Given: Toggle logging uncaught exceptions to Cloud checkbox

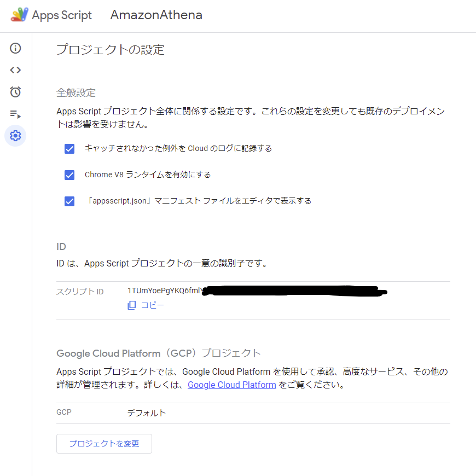Looking at the screenshot, I should click(x=69, y=149).
